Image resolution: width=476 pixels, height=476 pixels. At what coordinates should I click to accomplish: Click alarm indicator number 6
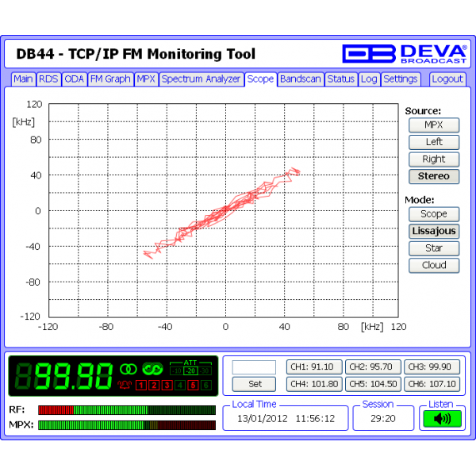tap(206, 386)
